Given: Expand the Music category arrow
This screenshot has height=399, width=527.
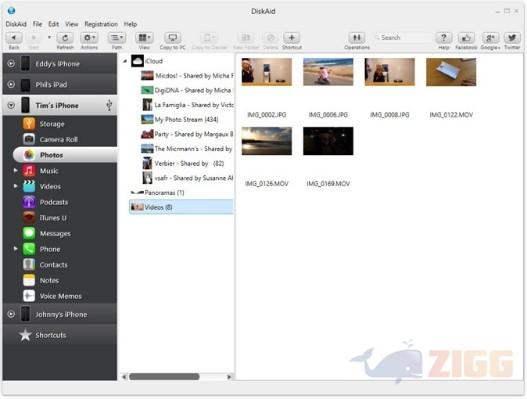Looking at the screenshot, I should click(x=15, y=170).
